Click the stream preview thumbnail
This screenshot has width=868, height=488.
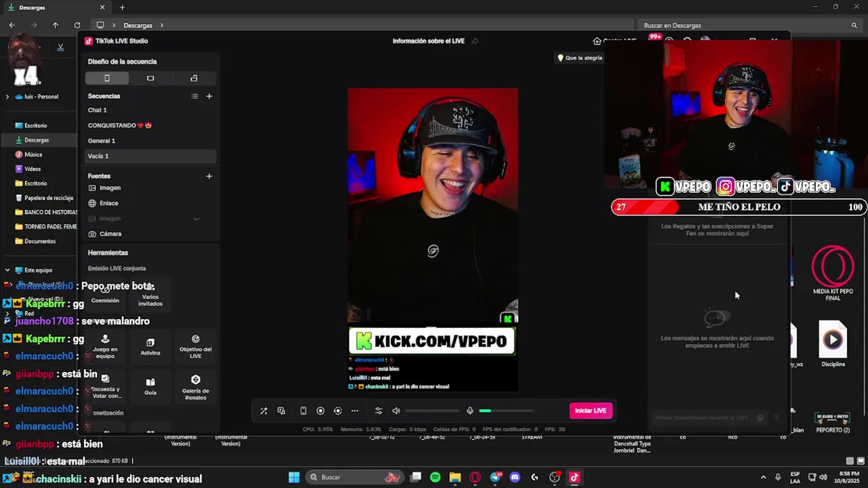click(433, 239)
